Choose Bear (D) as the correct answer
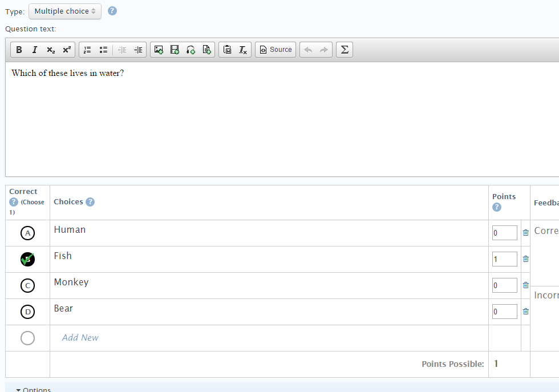 coord(27,312)
